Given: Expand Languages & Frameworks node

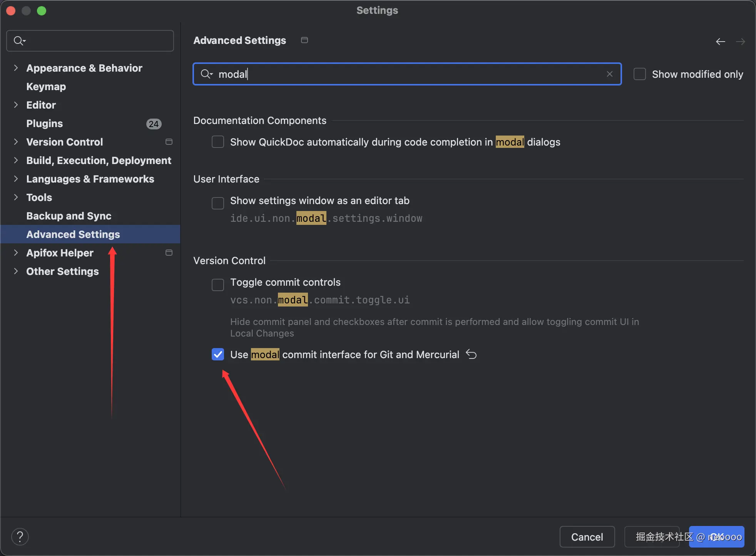Looking at the screenshot, I should click(16, 179).
